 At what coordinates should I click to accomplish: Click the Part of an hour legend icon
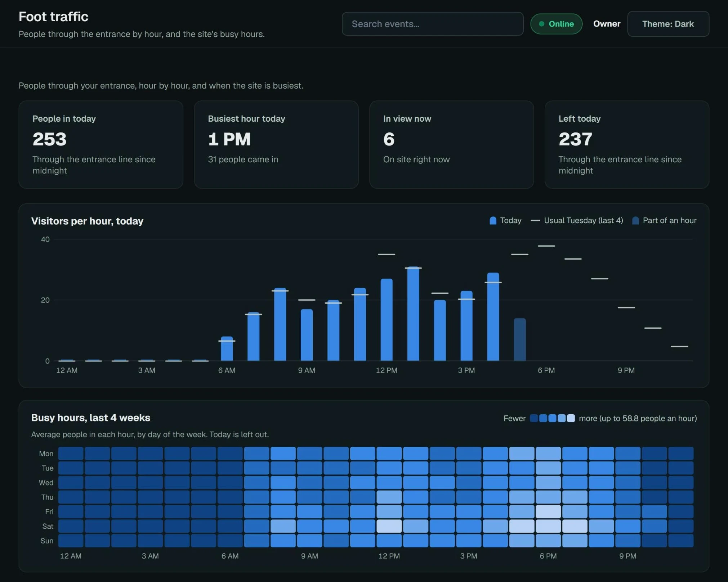[635, 221]
